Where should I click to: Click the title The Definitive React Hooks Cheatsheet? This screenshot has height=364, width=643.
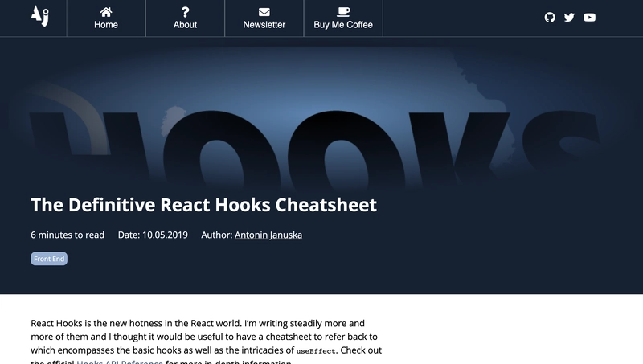[204, 205]
